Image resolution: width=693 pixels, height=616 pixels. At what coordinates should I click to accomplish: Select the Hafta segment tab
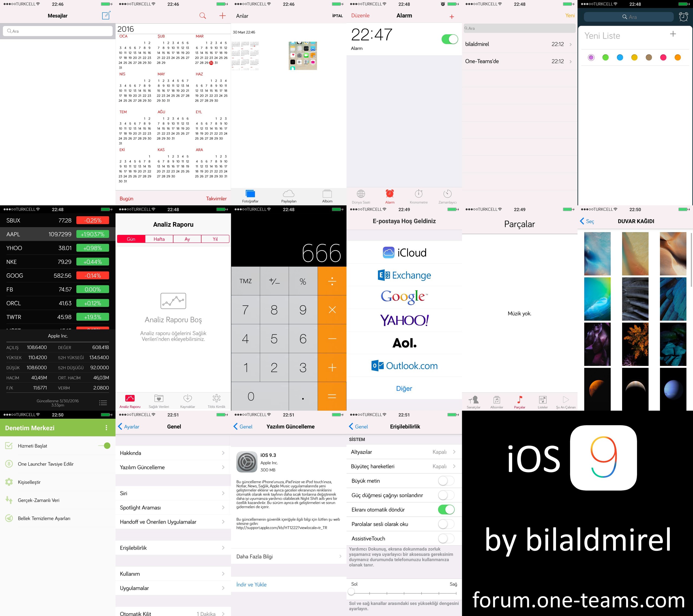point(159,239)
